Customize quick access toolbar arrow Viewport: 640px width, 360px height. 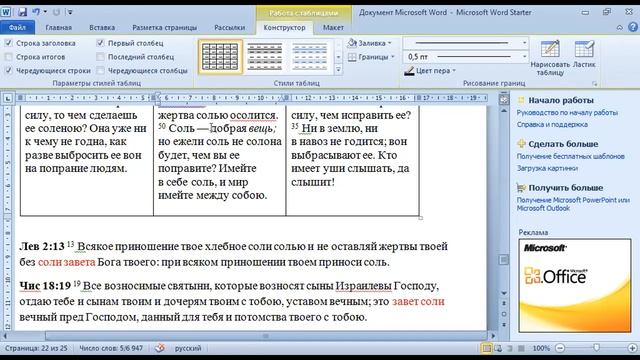[x=70, y=12]
